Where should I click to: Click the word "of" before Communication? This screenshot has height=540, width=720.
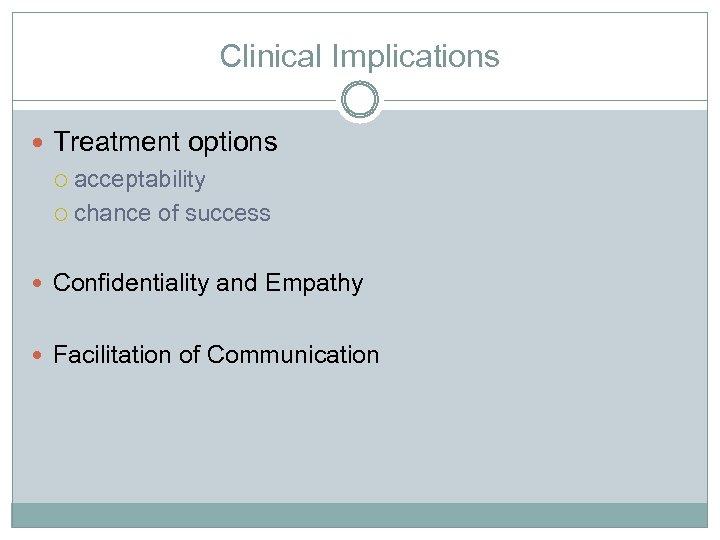190,354
